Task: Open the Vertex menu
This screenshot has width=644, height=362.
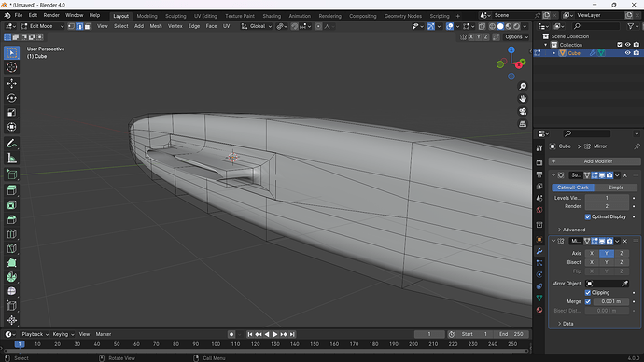Action: [175, 26]
